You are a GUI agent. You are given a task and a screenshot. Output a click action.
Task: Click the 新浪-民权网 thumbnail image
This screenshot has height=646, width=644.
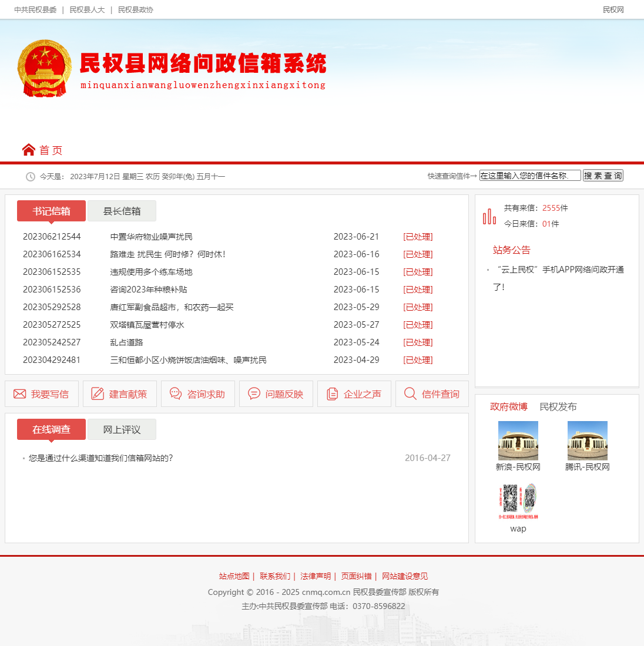pos(518,439)
